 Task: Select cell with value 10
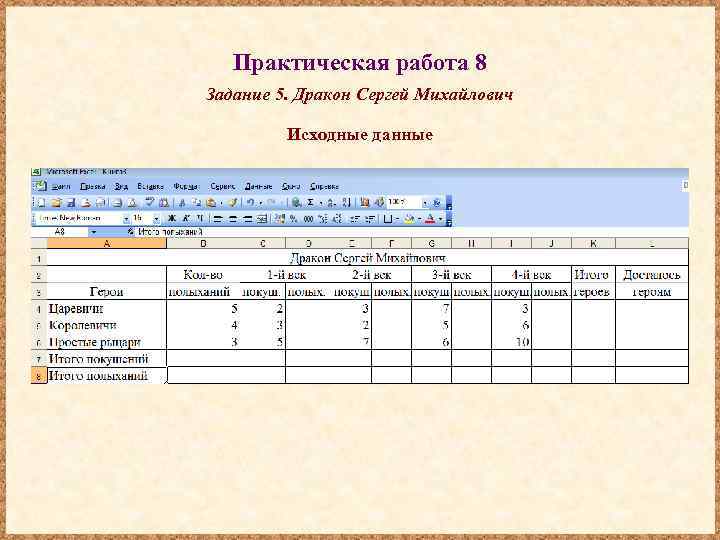[x=511, y=342]
